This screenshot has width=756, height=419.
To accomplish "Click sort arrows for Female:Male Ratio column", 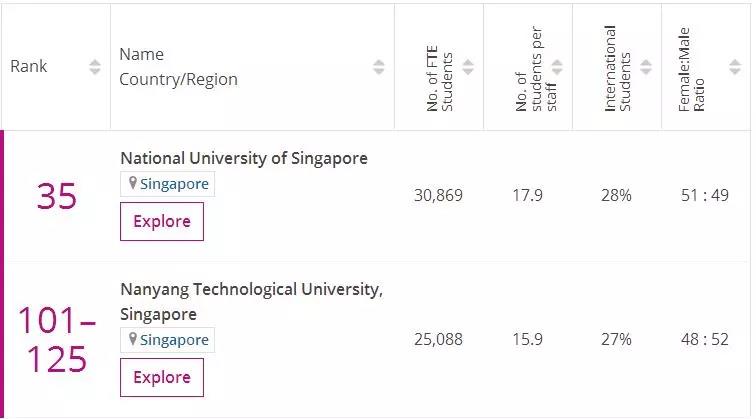I will (x=734, y=67).
